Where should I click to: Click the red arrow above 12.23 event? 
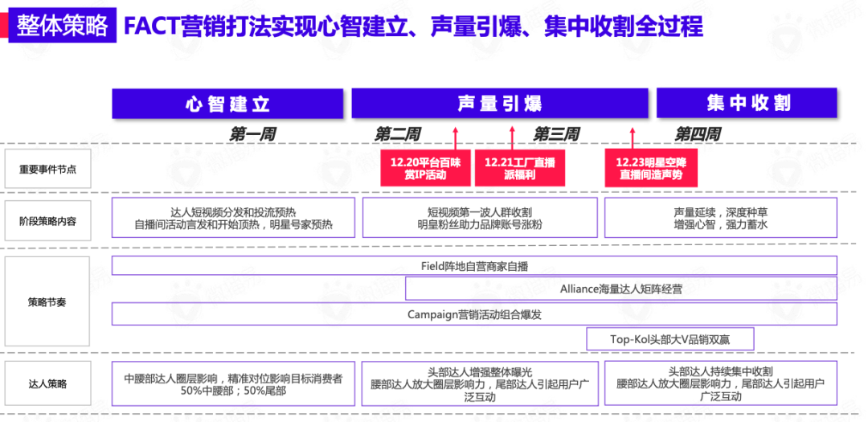tap(631, 138)
